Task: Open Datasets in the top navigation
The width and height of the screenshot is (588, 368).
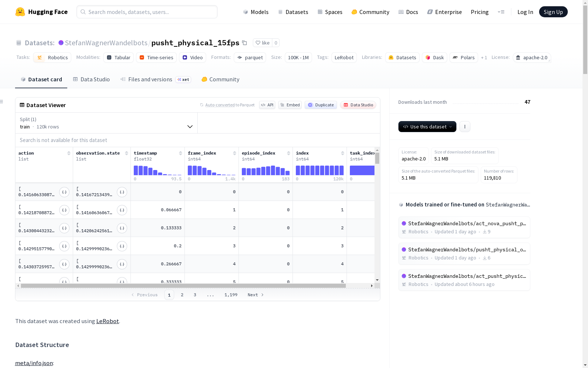Action: pyautogui.click(x=293, y=12)
